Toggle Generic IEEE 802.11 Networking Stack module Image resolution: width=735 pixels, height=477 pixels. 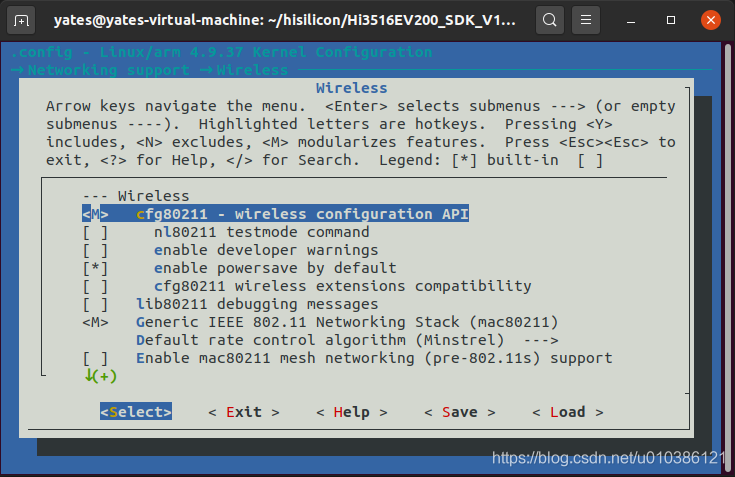click(x=95, y=322)
